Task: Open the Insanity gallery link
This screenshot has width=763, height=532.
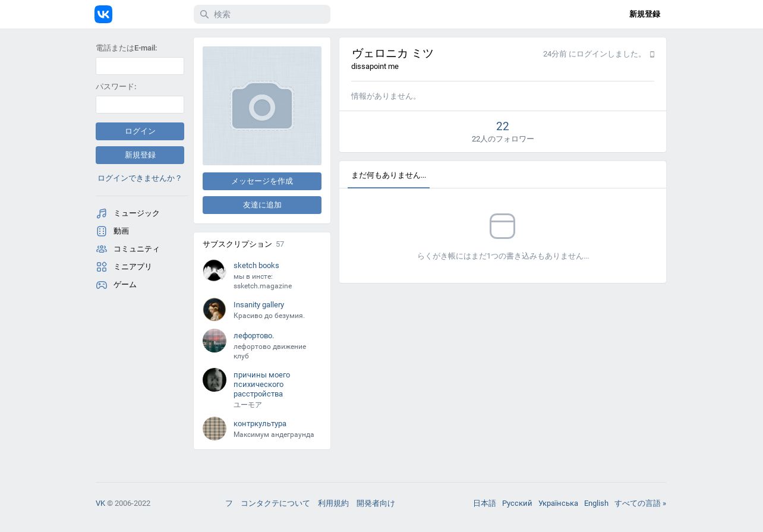Action: point(258,305)
